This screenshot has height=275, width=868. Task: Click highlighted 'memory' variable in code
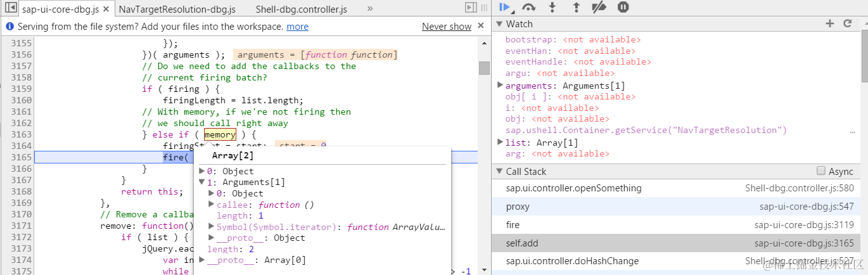point(220,134)
